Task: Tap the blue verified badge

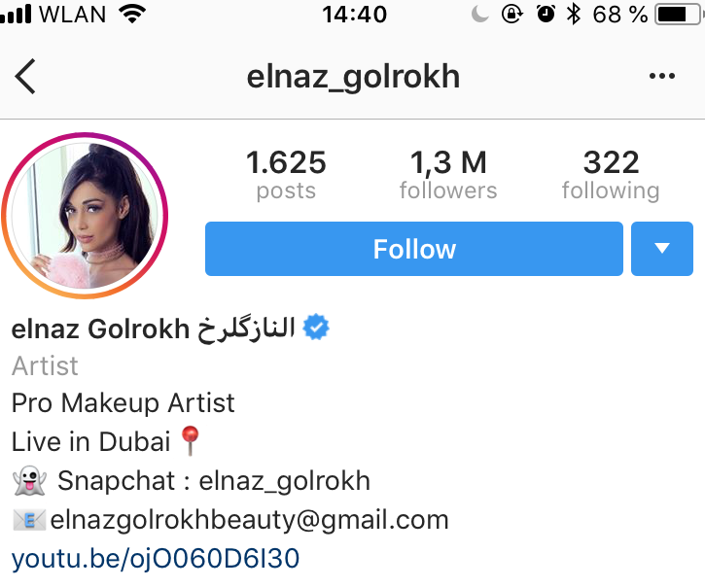Action: (x=316, y=327)
